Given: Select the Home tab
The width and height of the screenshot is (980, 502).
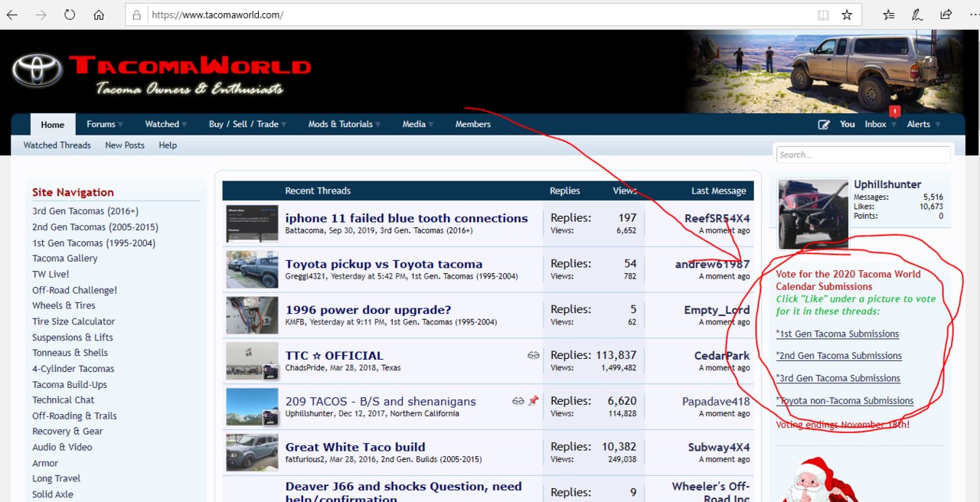Looking at the screenshot, I should coord(53,125).
